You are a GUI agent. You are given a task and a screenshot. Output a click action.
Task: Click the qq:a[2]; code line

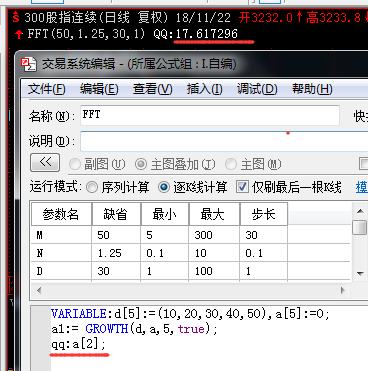[x=78, y=344]
